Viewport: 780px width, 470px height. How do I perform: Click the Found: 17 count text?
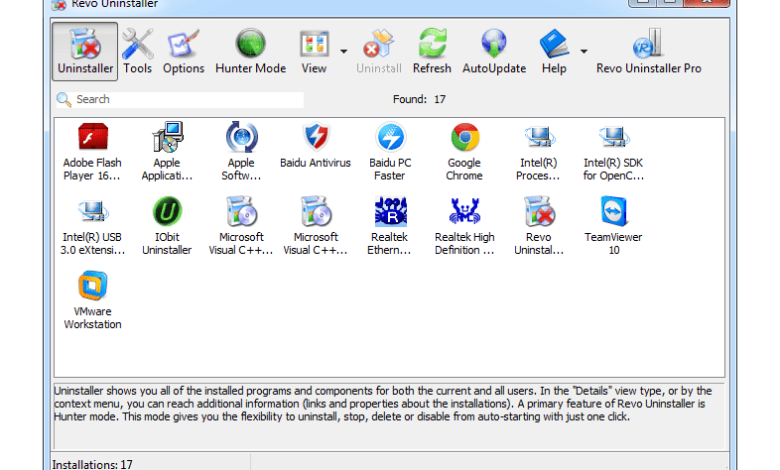(x=419, y=99)
